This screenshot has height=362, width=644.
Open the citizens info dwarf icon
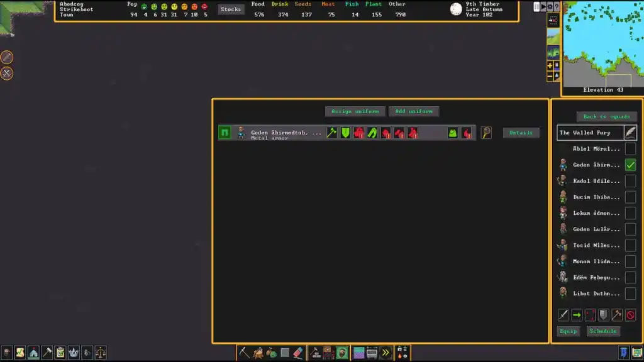pyautogui.click(x=6, y=353)
